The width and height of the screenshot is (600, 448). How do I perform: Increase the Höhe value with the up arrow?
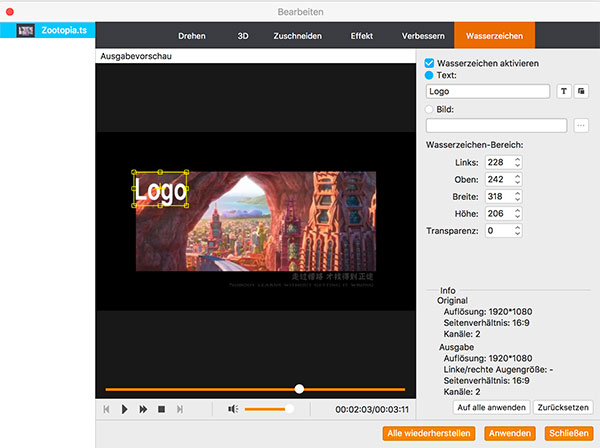(517, 210)
